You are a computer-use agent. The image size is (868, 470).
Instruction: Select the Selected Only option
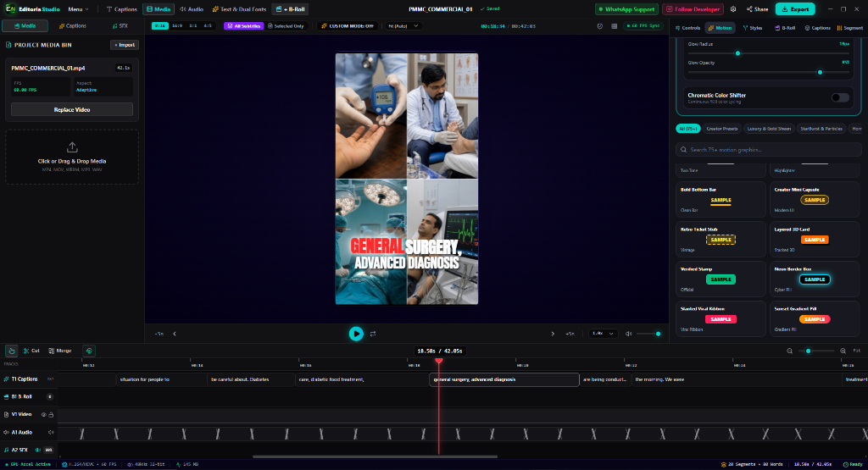pyautogui.click(x=286, y=26)
